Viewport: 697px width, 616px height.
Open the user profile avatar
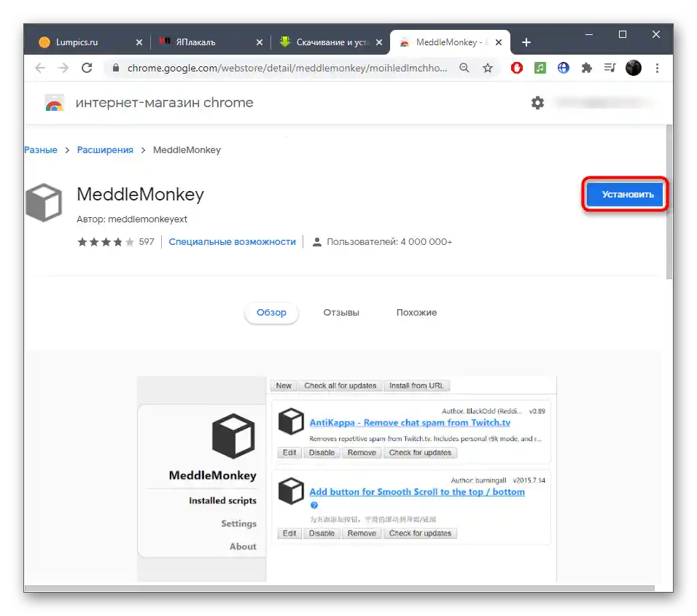click(x=634, y=68)
